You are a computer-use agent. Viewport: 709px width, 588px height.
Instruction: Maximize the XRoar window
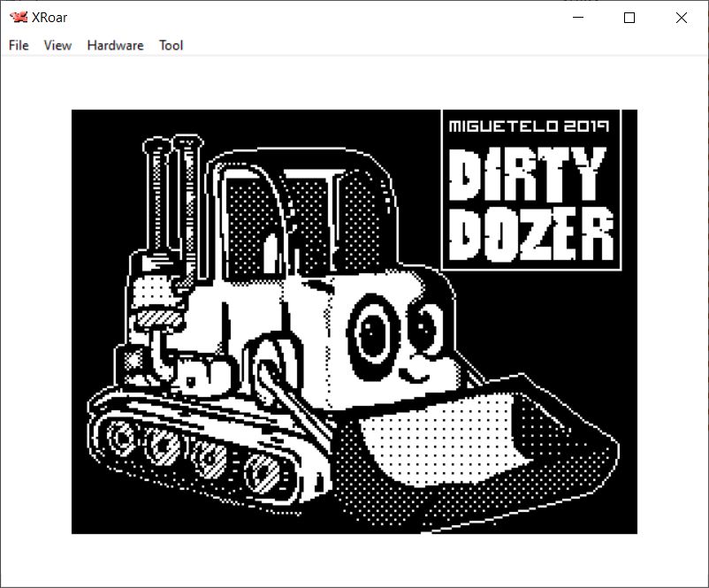tap(629, 18)
